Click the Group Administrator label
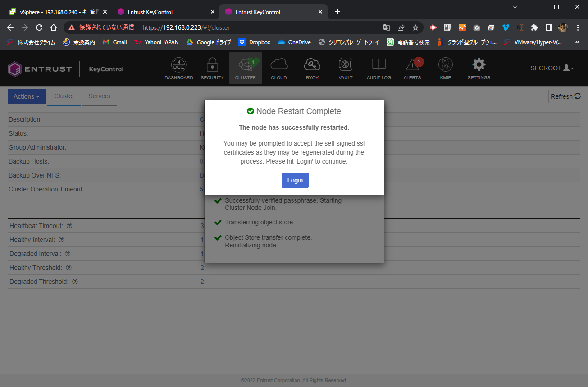Viewport: 588px width, 387px height. [37, 147]
